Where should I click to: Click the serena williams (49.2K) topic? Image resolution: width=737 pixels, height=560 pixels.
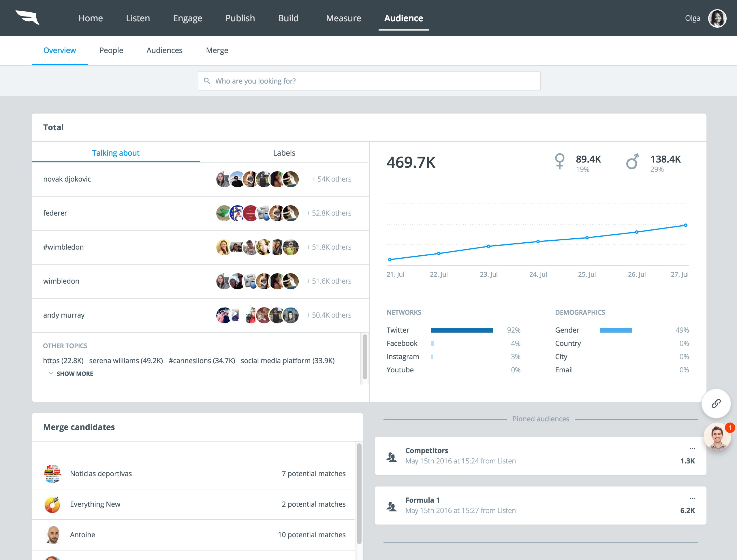pos(126,360)
